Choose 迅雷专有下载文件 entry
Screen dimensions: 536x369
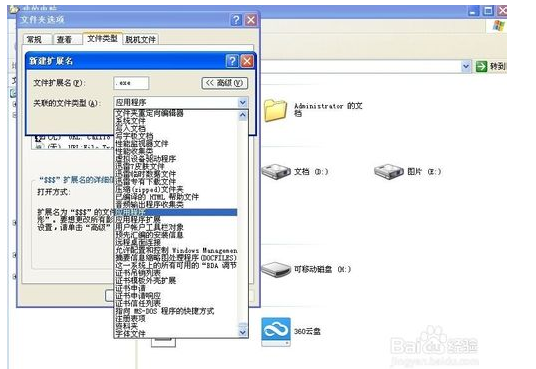point(176,181)
